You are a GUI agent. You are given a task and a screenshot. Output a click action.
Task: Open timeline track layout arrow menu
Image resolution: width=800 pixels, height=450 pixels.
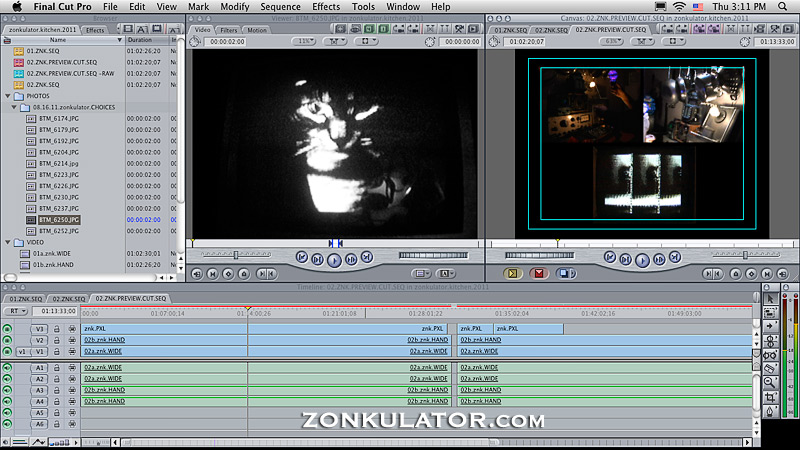(76, 442)
